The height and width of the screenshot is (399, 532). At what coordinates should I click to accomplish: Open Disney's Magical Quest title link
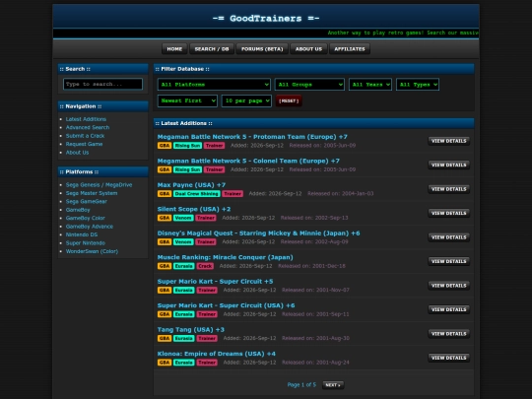[x=258, y=233]
